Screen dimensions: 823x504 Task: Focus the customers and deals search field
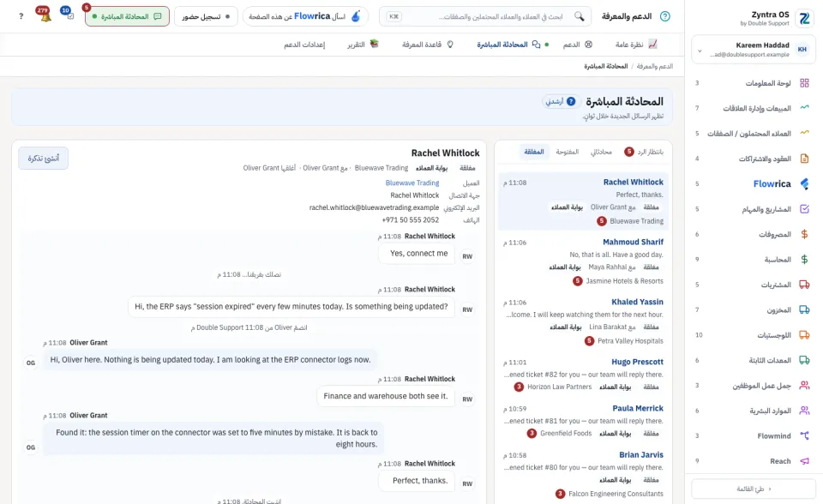(x=485, y=16)
